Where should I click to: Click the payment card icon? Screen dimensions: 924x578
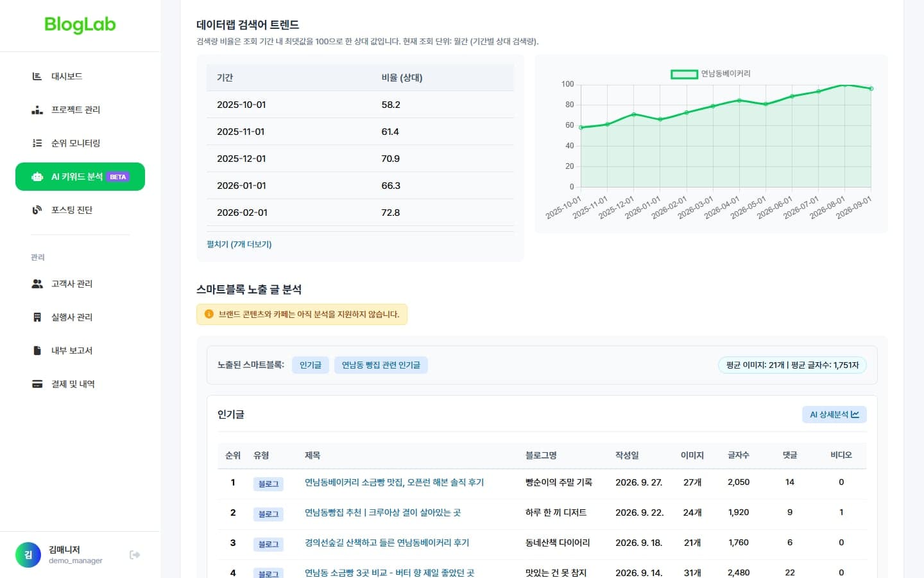coord(37,384)
